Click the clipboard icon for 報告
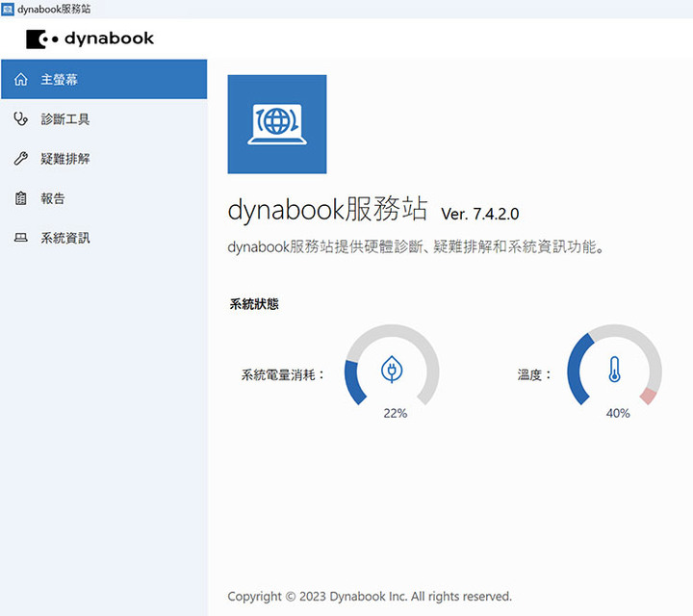This screenshot has height=616, width=693. (21, 198)
